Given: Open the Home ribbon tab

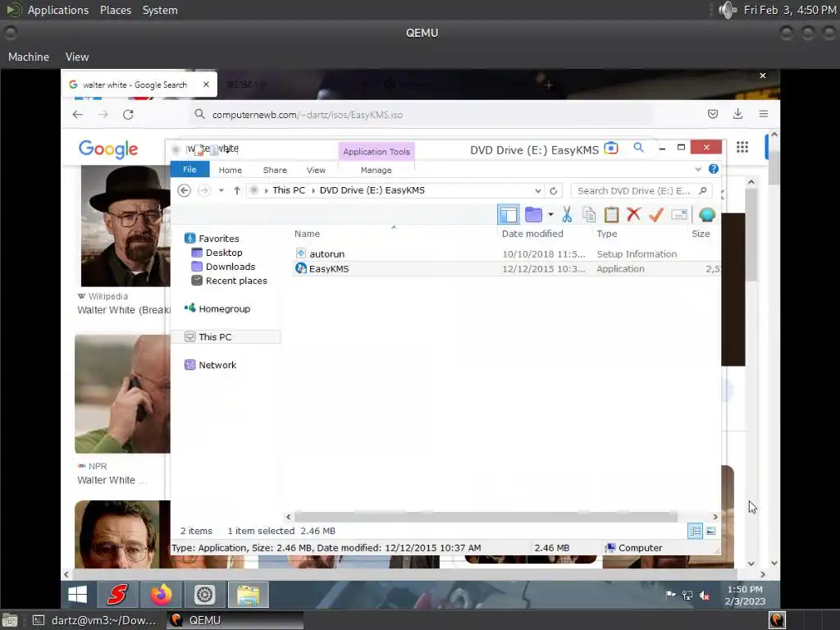Looking at the screenshot, I should pos(231,170).
